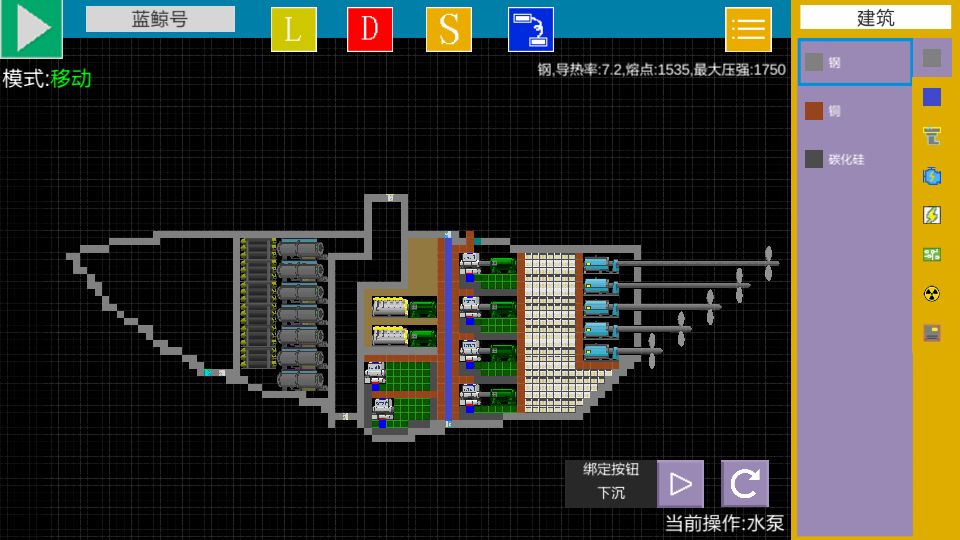Click the yellow L button

pos(294,29)
